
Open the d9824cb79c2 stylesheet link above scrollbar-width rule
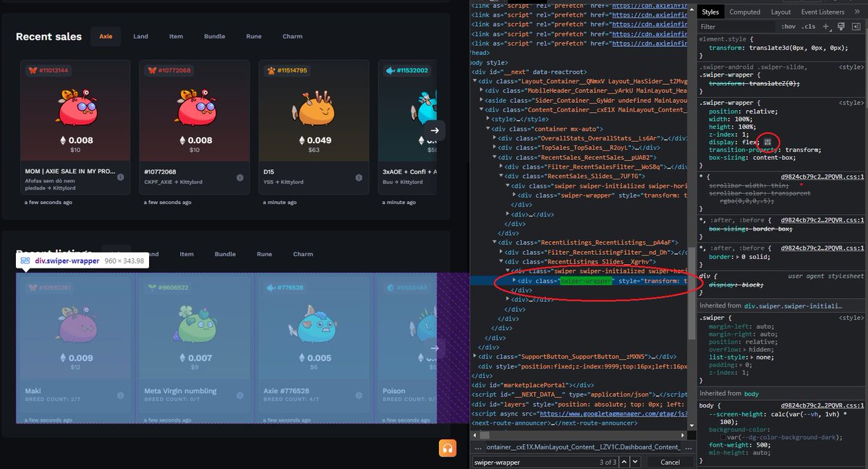click(822, 176)
